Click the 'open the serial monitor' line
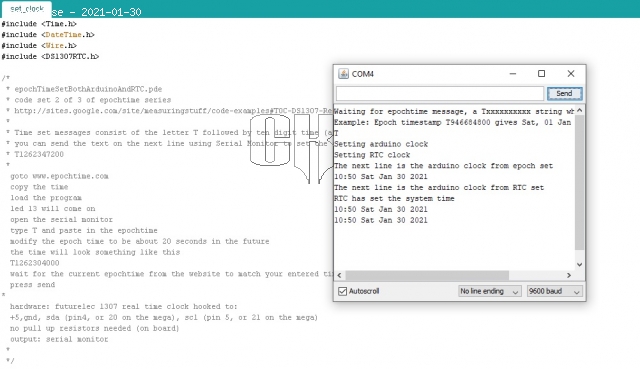This screenshot has height=369, width=640. pos(61,220)
